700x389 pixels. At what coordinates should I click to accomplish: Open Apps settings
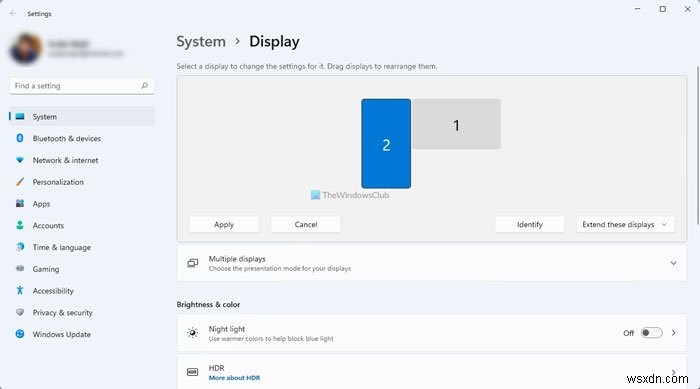pyautogui.click(x=82, y=204)
